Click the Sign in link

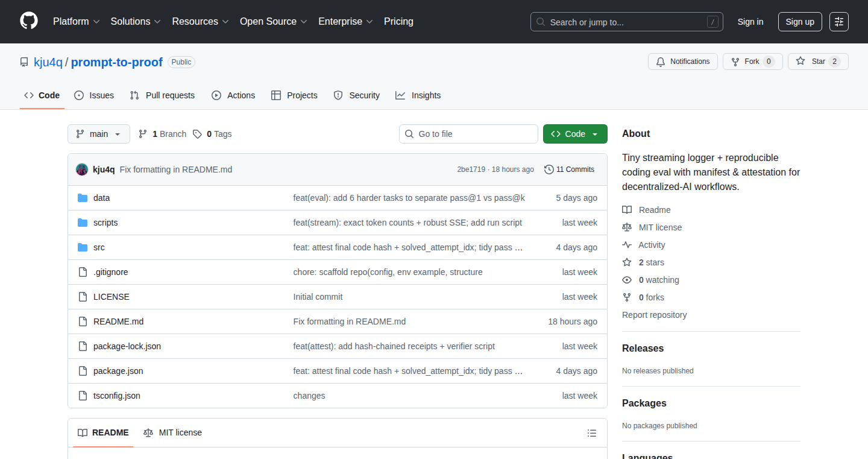pos(750,22)
